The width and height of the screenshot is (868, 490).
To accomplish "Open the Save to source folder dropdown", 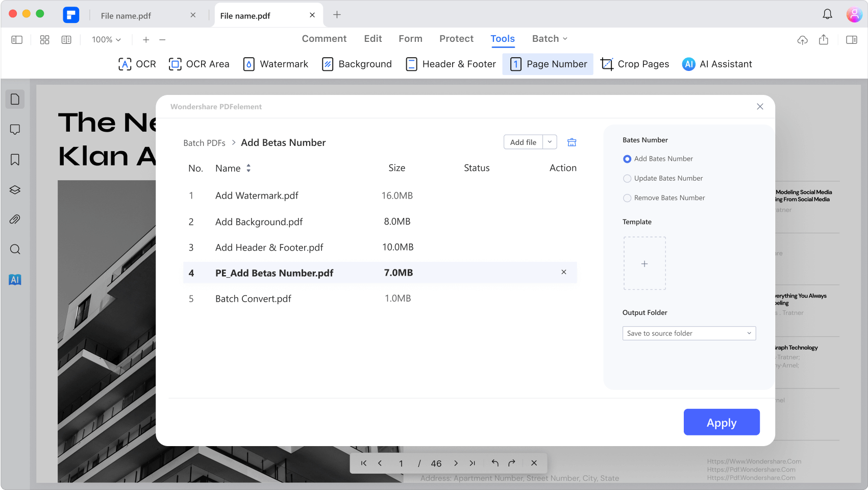I will (x=689, y=333).
